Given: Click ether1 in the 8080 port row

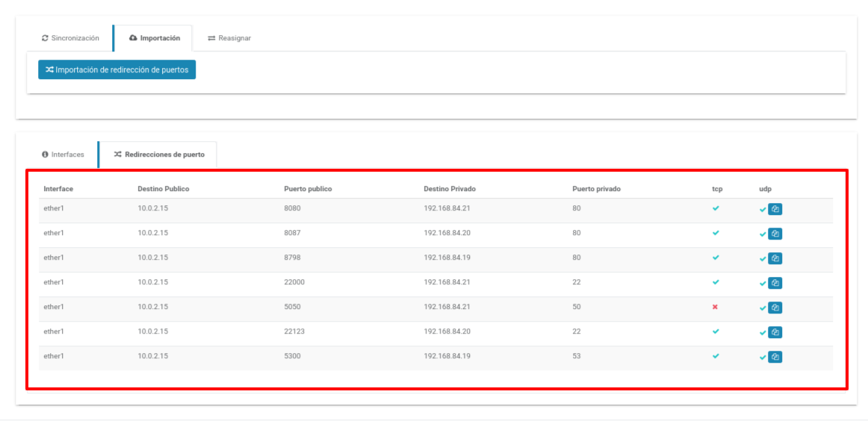Looking at the screenshot, I should (x=54, y=208).
